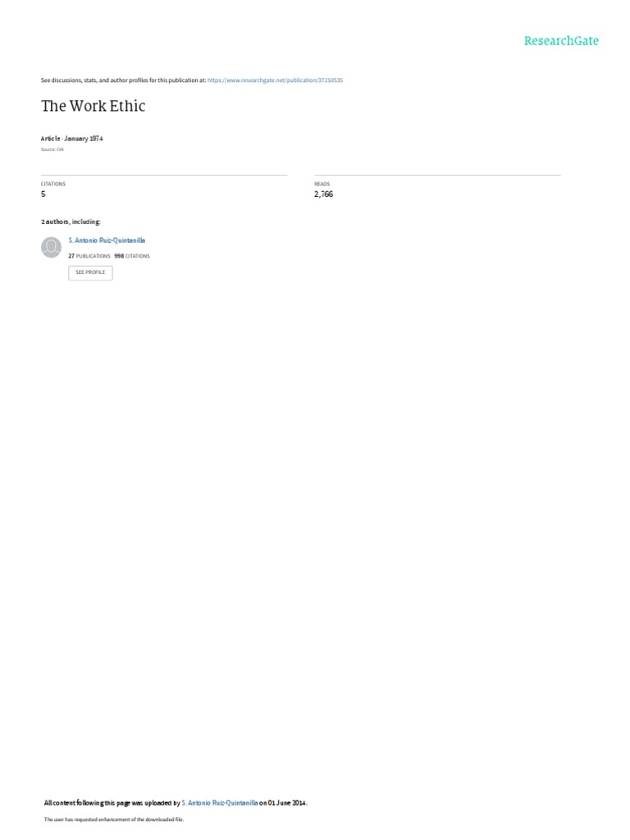The width and height of the screenshot is (630, 840).
Task: Click the SEE PROFILE button
Action: coord(90,272)
